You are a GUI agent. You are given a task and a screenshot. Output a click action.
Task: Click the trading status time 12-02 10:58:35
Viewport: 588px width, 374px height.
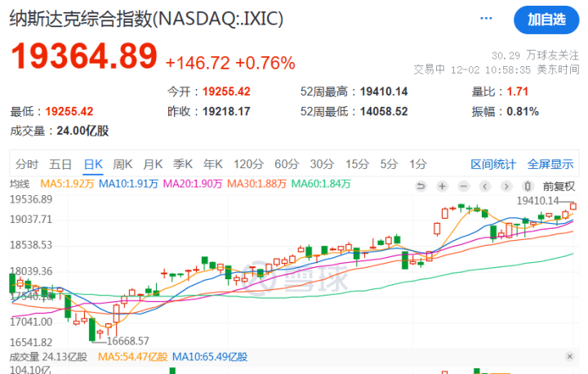[x=491, y=69]
